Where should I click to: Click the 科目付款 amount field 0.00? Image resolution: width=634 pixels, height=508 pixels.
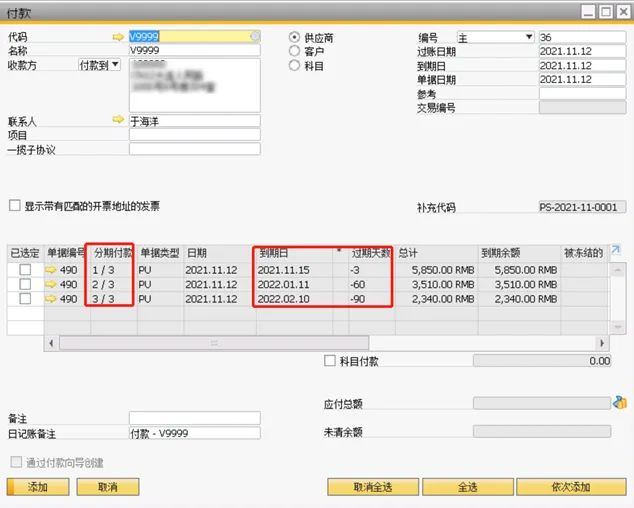[542, 361]
